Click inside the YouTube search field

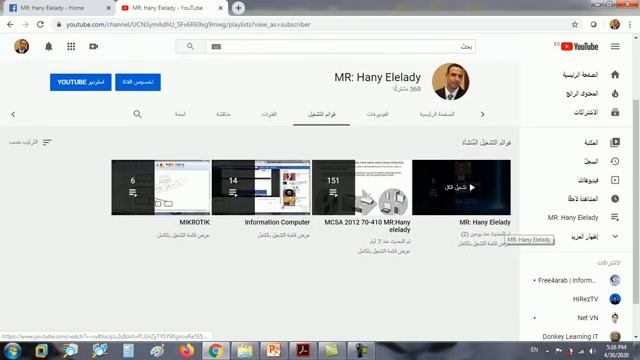click(x=340, y=47)
